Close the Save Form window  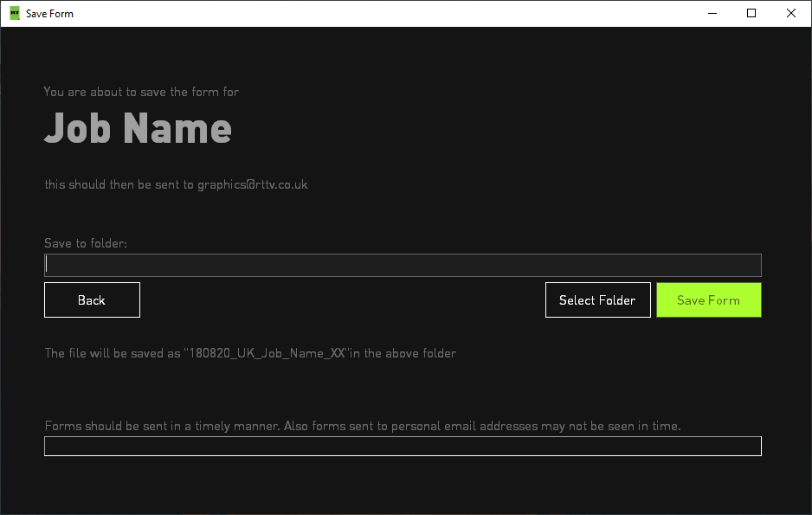coord(791,14)
